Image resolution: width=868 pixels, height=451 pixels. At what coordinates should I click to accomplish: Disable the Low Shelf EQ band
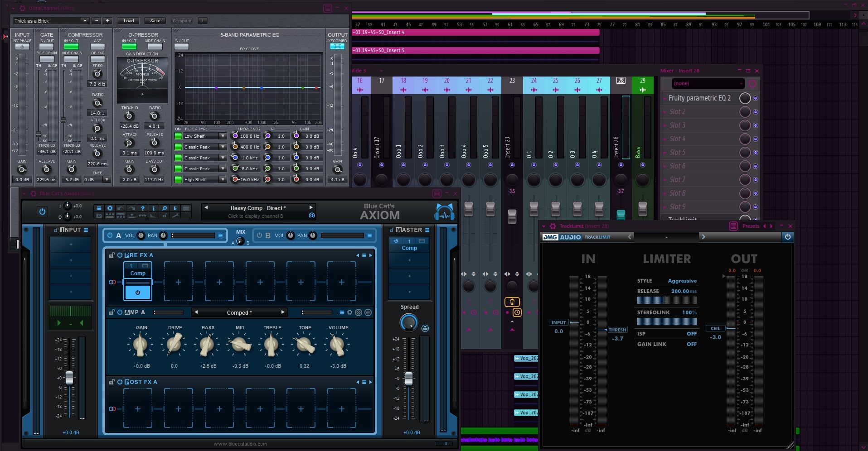[178, 136]
